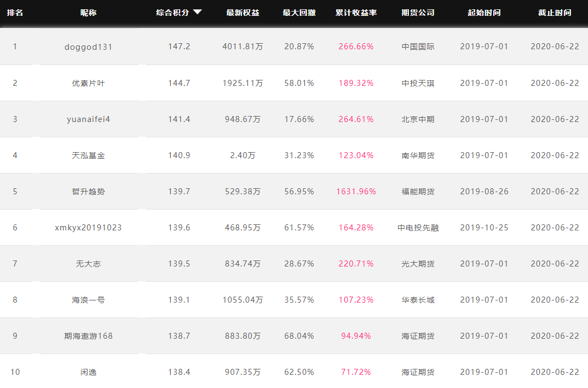
Task: Select score value 139.5
Action: click(179, 264)
